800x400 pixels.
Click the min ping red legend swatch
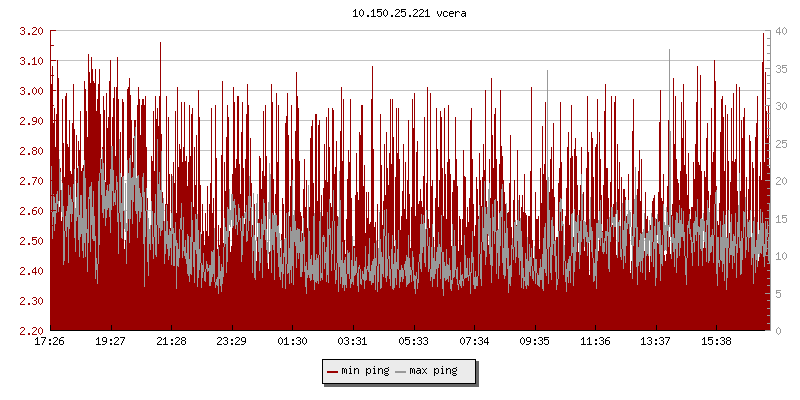332,371
